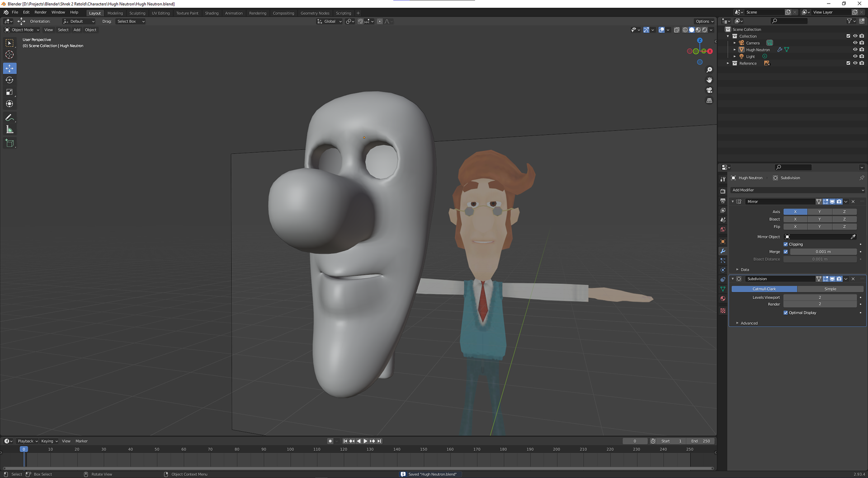Toggle Optimal Display checkbox

coord(786,313)
